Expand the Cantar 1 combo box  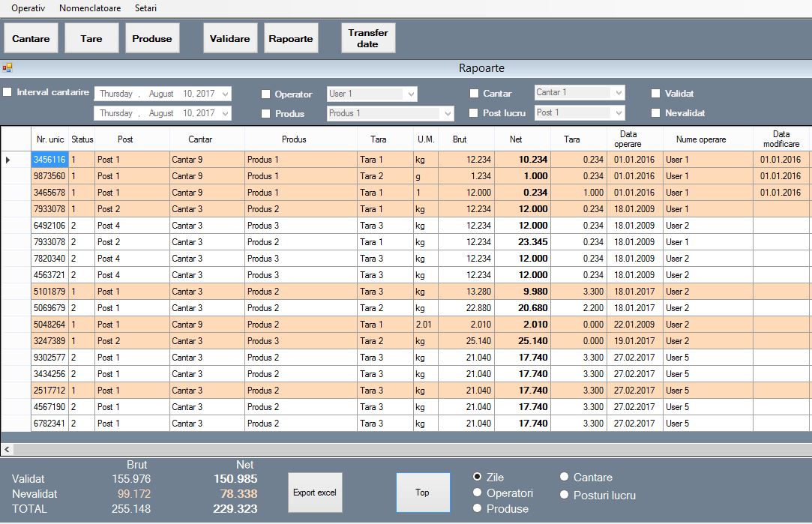pyautogui.click(x=618, y=93)
